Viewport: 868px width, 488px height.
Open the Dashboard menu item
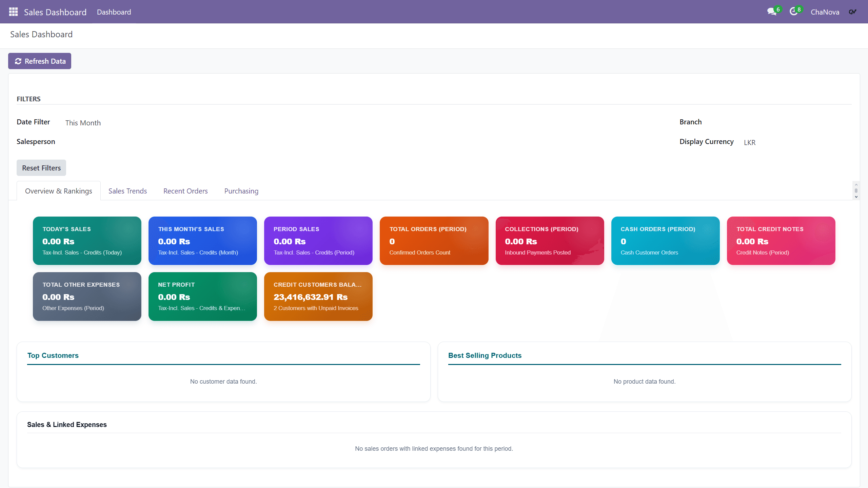coord(114,12)
